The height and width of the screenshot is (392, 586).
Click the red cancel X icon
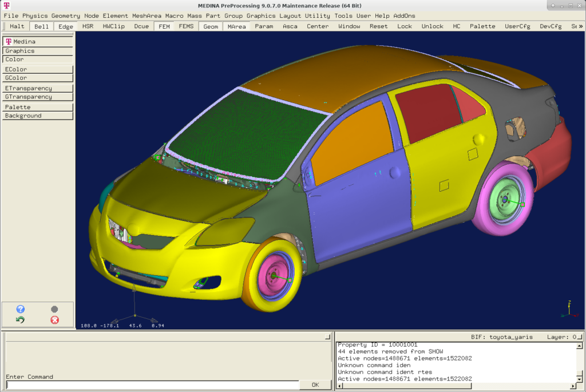[x=54, y=320]
